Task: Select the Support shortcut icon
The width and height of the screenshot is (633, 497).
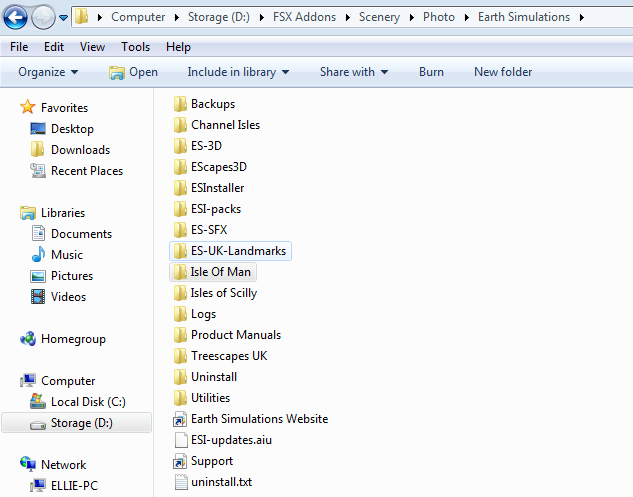Action: (x=180, y=461)
